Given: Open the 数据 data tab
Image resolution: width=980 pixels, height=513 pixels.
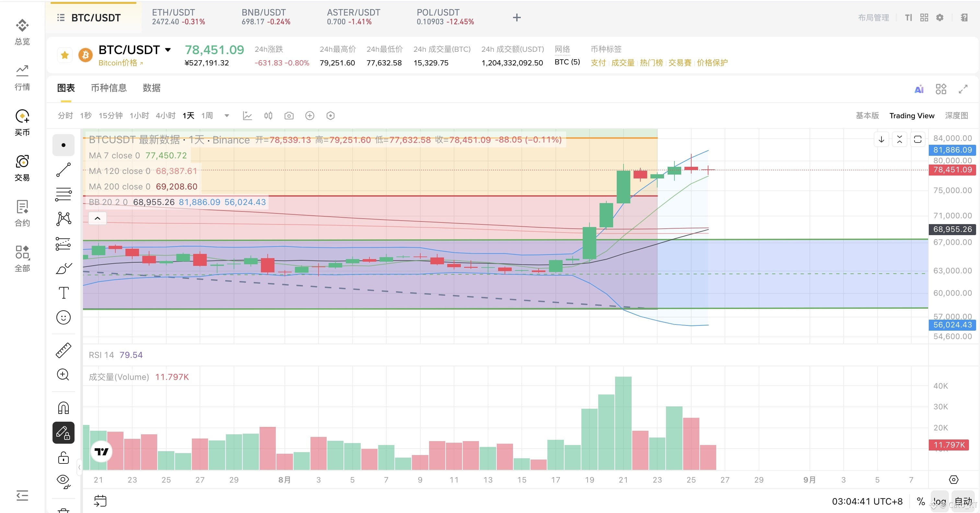Looking at the screenshot, I should click(x=151, y=88).
